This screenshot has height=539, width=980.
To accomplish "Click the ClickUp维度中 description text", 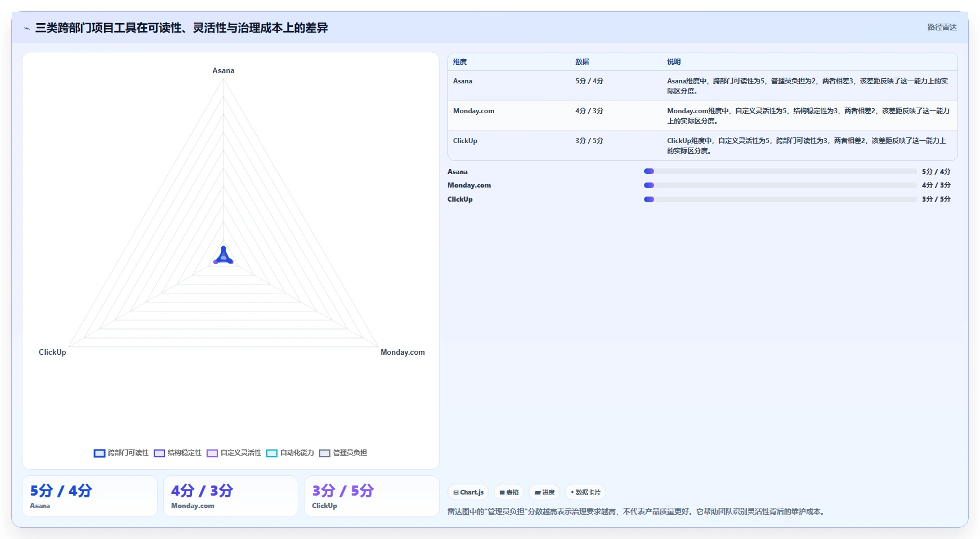I will click(x=807, y=146).
